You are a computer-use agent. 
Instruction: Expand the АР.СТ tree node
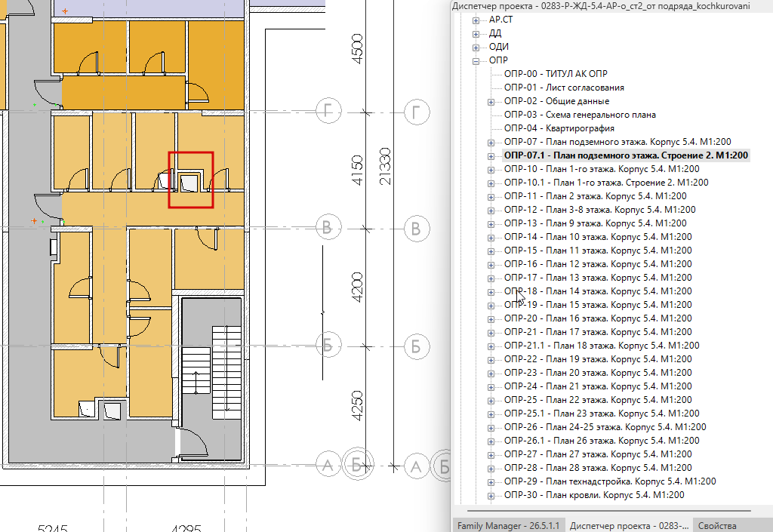pyautogui.click(x=476, y=20)
